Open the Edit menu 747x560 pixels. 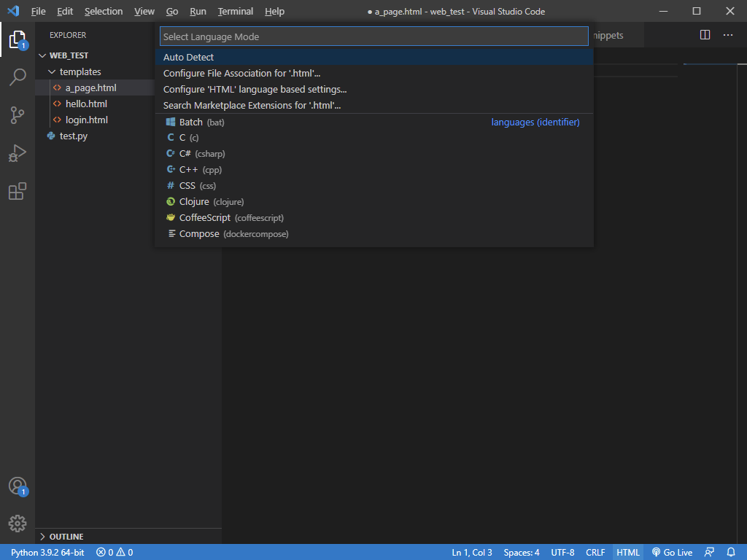coord(65,12)
